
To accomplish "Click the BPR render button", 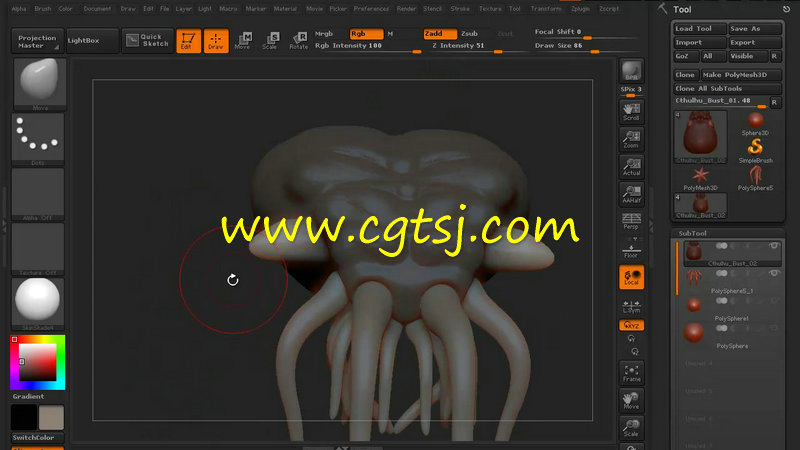I will (x=631, y=70).
